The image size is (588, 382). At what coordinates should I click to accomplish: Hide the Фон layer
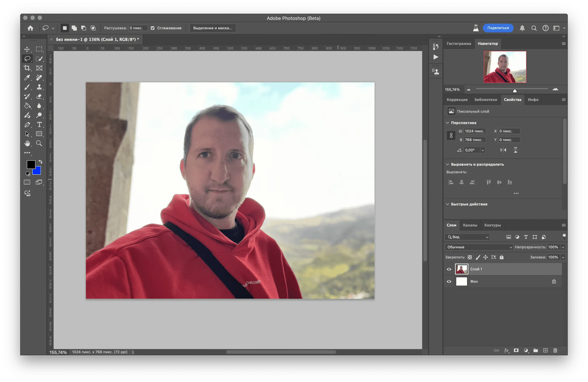(449, 282)
